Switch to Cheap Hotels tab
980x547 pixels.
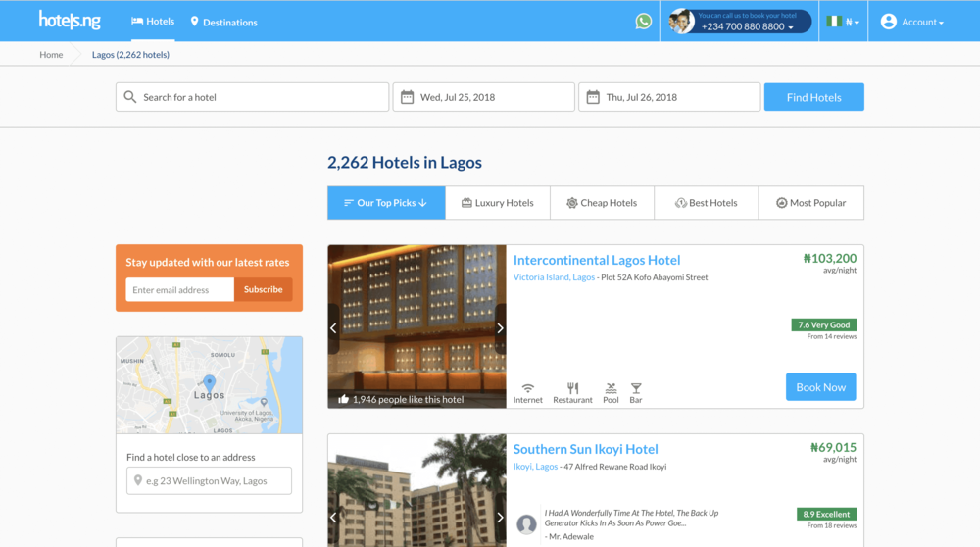(x=602, y=203)
